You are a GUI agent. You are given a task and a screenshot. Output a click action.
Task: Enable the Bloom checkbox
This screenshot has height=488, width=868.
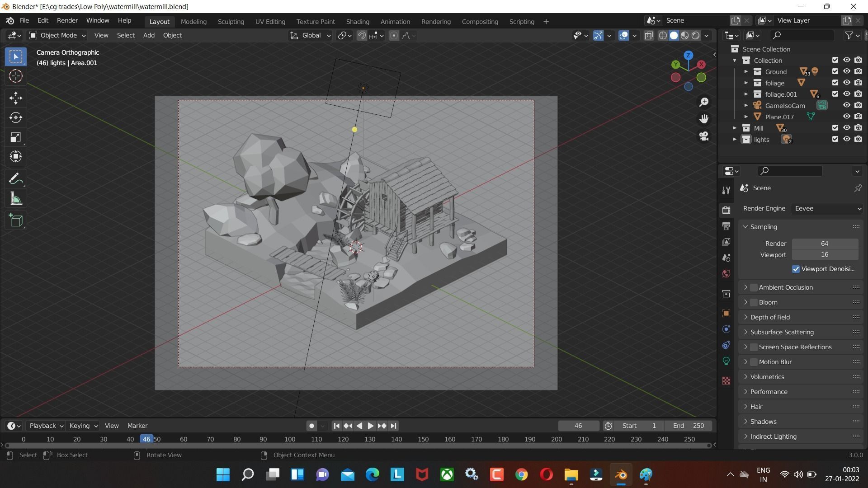tap(754, 302)
